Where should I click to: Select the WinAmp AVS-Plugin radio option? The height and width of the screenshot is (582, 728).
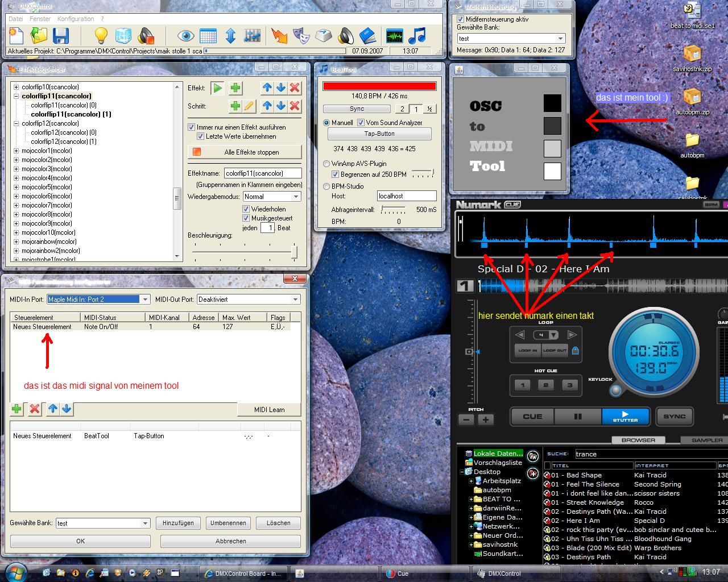click(x=326, y=164)
